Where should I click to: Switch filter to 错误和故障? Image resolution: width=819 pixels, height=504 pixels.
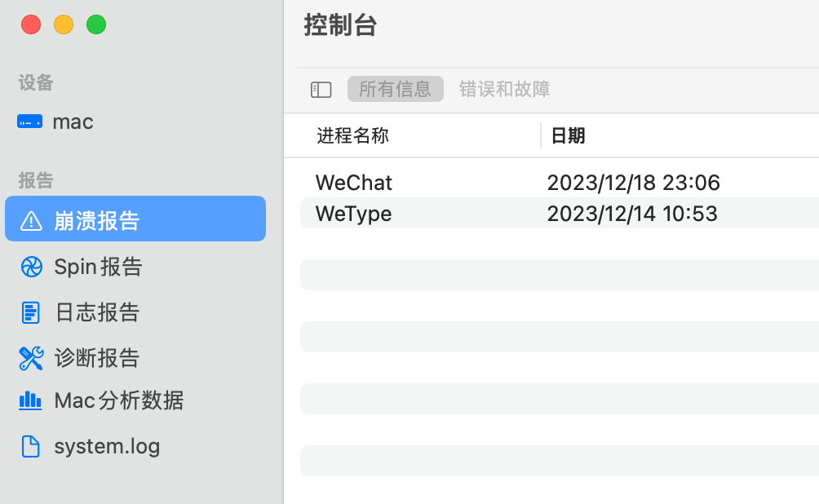(x=504, y=89)
